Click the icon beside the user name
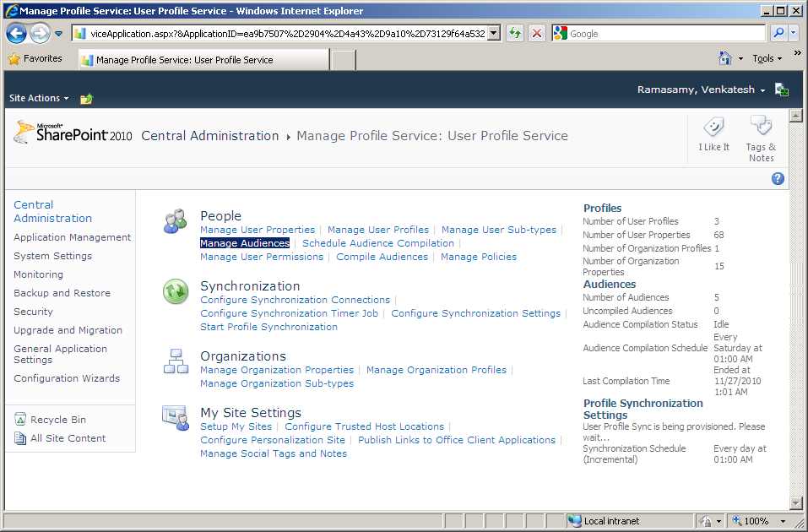The image size is (808, 532). tap(782, 90)
